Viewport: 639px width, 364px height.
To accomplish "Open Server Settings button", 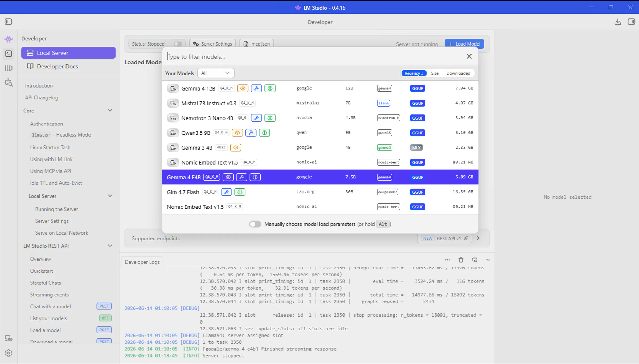I will pyautogui.click(x=212, y=44).
